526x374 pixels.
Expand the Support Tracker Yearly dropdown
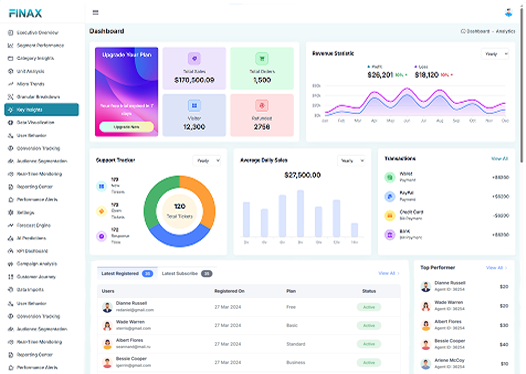click(x=207, y=161)
